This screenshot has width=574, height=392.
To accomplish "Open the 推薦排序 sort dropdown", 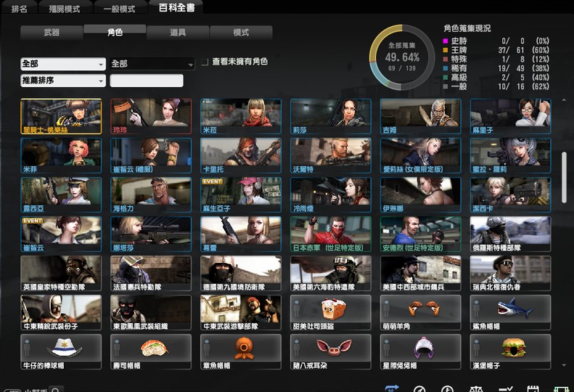I will [63, 81].
